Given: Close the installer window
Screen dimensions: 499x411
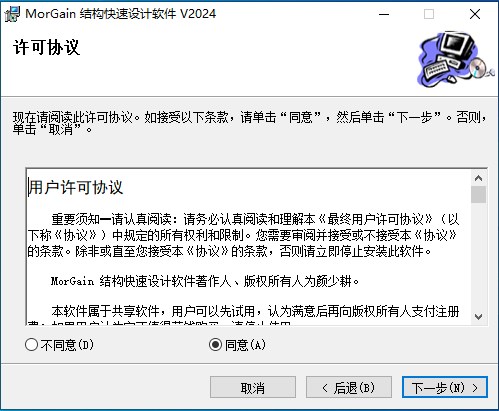Looking at the screenshot, I should click(475, 14).
